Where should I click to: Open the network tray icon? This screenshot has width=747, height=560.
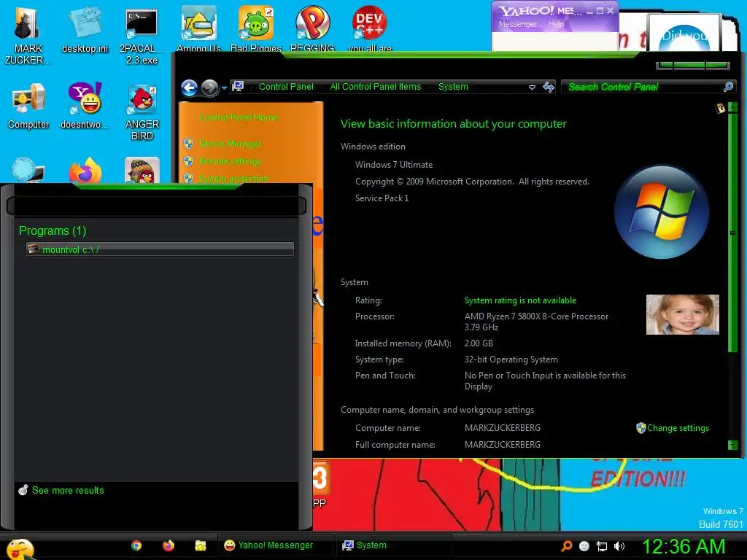pyautogui.click(x=602, y=546)
